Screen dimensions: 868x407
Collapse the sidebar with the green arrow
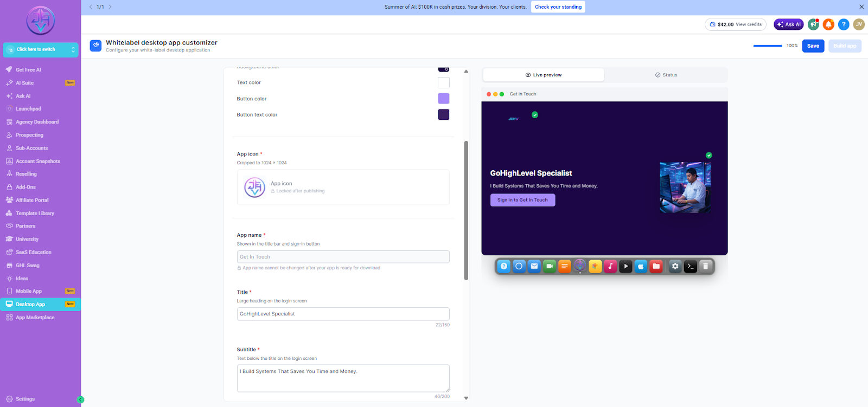(x=81, y=400)
